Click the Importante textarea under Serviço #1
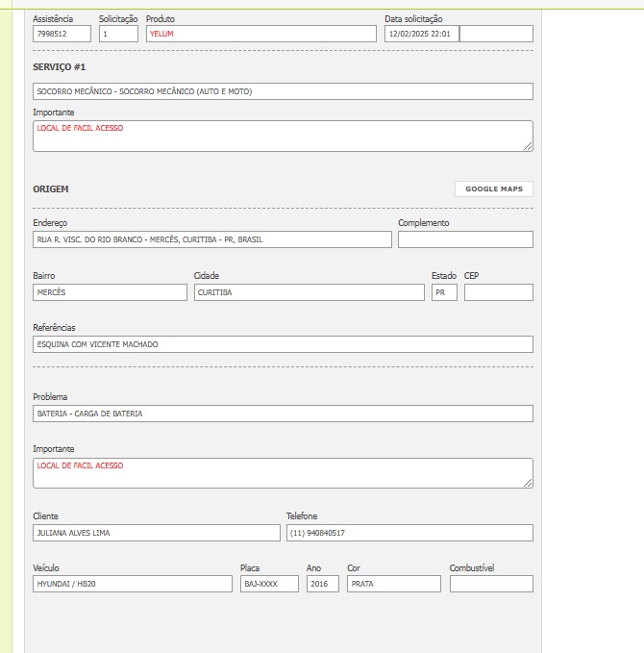 [x=283, y=136]
